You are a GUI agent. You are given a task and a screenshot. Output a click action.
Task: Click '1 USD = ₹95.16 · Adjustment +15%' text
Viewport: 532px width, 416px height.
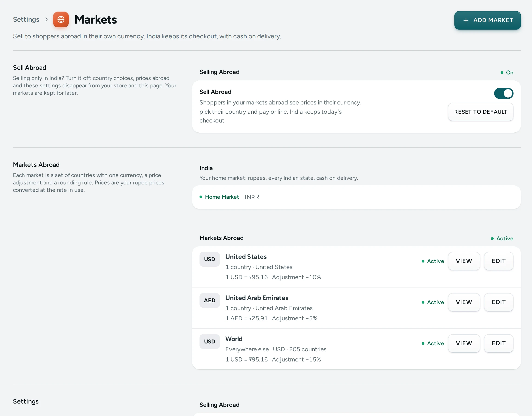click(x=273, y=359)
